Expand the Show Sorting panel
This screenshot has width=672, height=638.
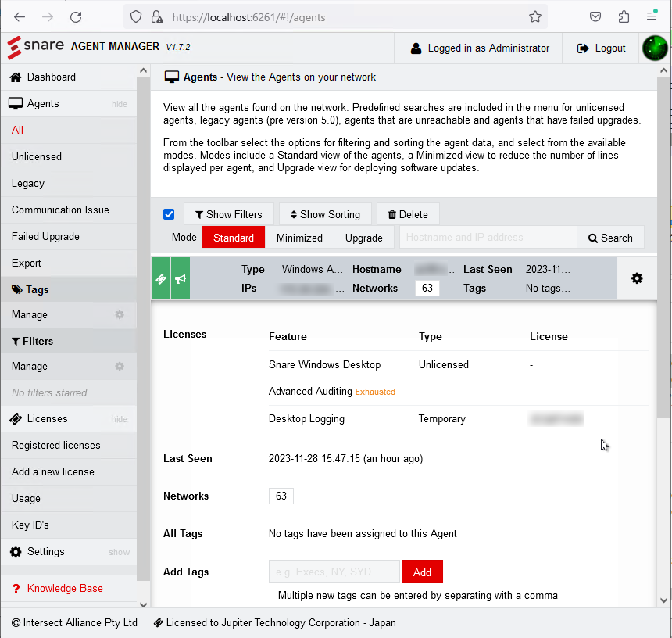pos(325,214)
